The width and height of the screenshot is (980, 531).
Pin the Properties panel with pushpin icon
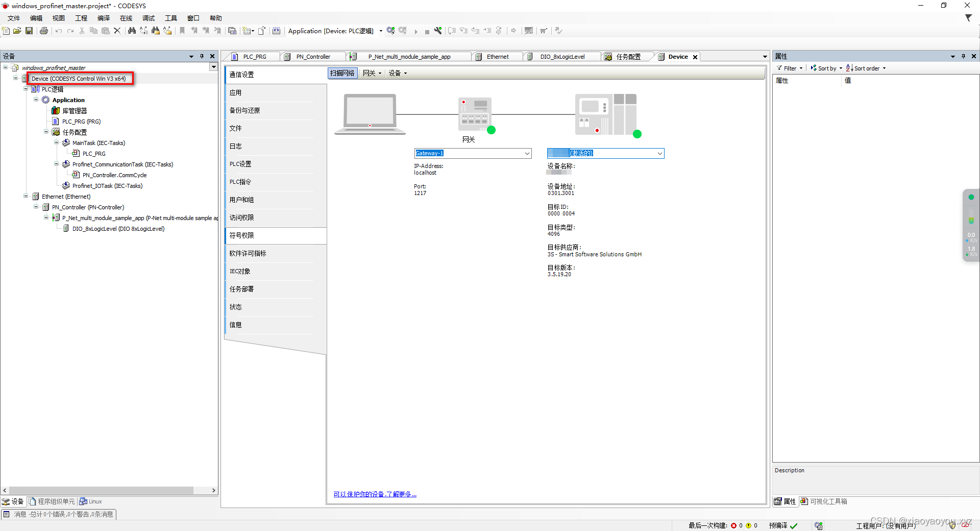tap(963, 56)
